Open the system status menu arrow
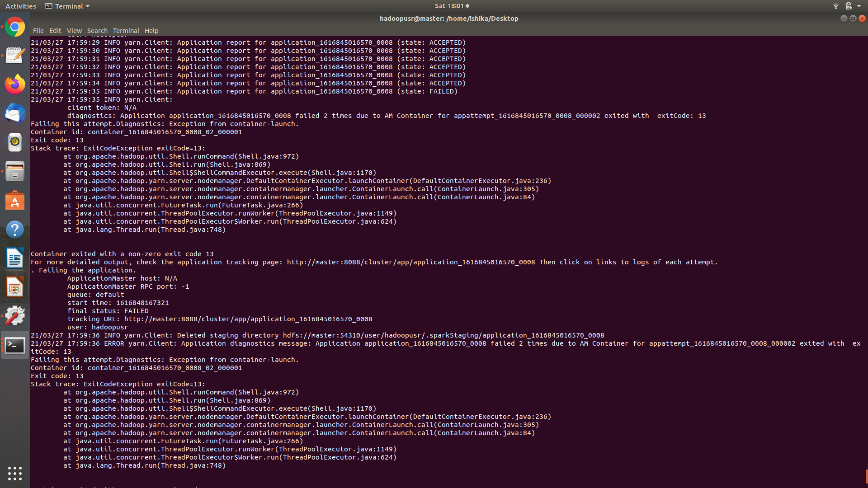 click(859, 6)
